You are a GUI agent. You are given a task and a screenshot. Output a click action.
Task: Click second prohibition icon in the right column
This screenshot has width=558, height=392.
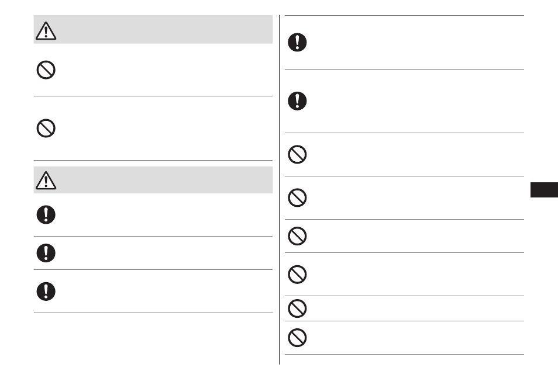tap(297, 197)
